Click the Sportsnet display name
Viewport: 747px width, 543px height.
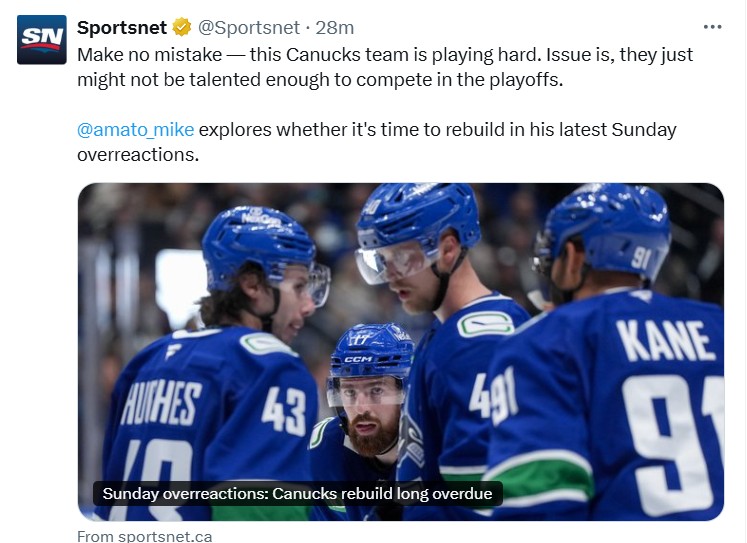tap(122, 27)
